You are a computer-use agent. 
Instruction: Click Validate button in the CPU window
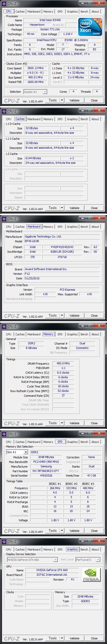[x=74, y=100]
